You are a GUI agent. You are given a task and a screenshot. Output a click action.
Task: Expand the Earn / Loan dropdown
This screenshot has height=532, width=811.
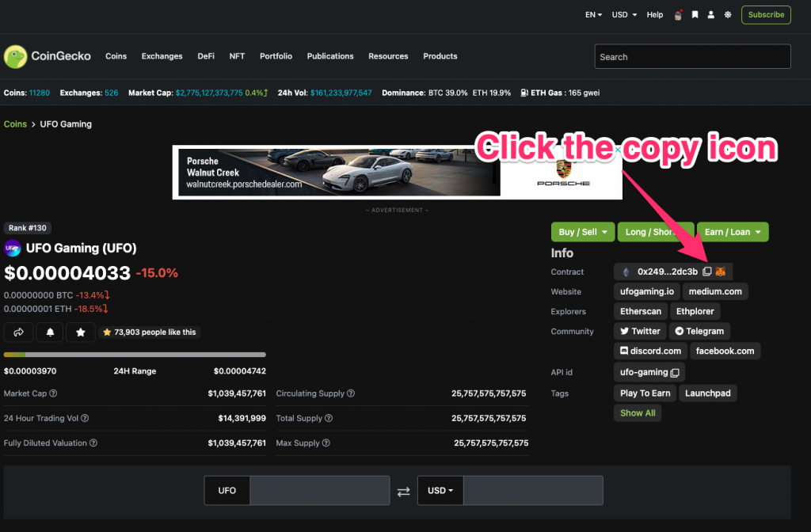click(733, 232)
